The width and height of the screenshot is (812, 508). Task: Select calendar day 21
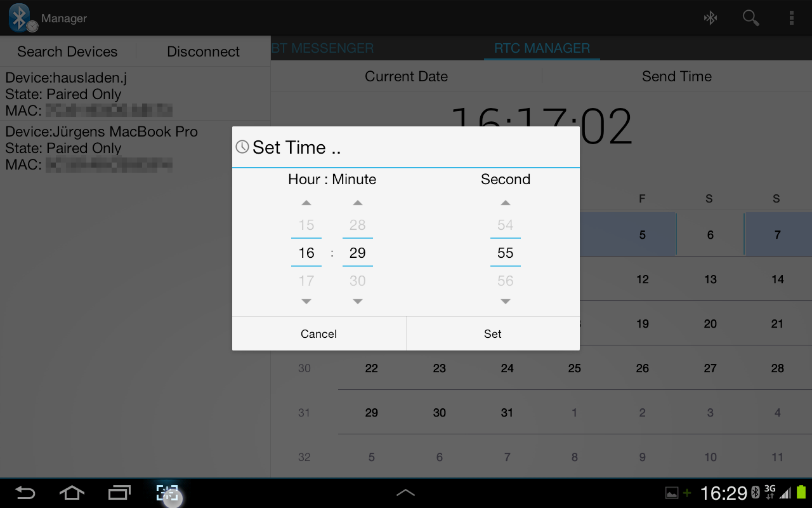(778, 324)
